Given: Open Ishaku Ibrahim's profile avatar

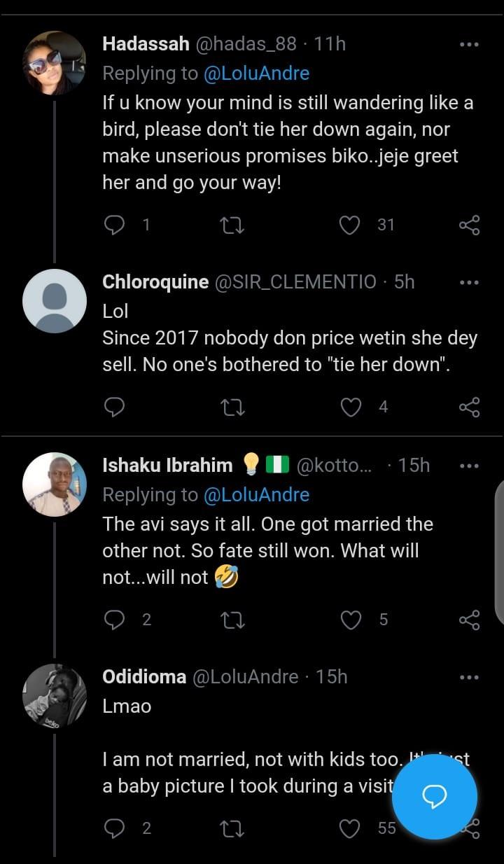Looking at the screenshot, I should tap(54, 484).
